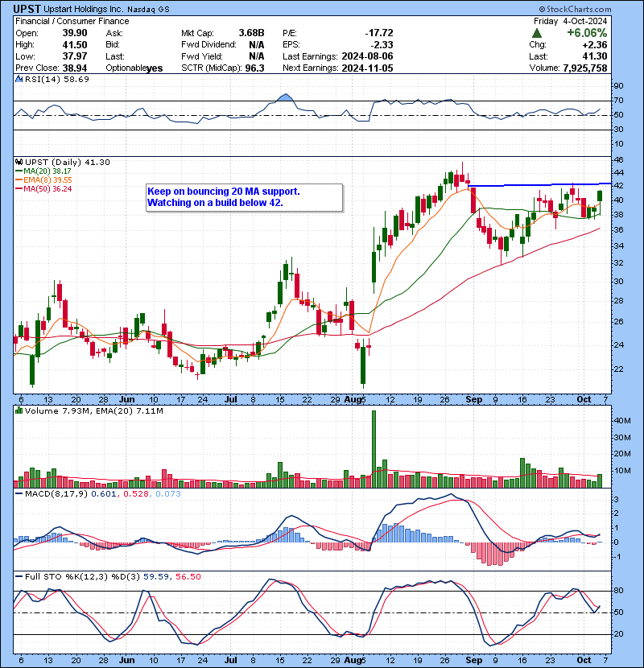Select the orange EMA(9) legend marker
644x668 pixels.
[x=19, y=179]
